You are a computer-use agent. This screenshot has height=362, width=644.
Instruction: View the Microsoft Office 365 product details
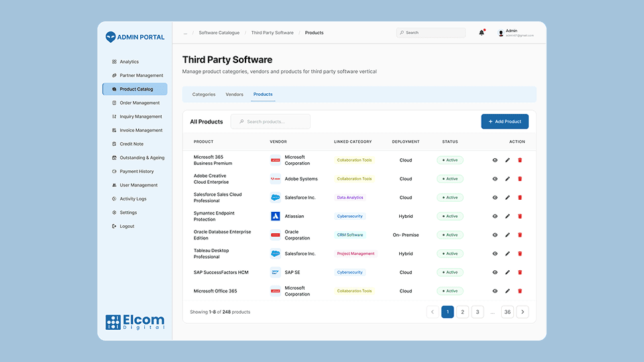click(495, 291)
